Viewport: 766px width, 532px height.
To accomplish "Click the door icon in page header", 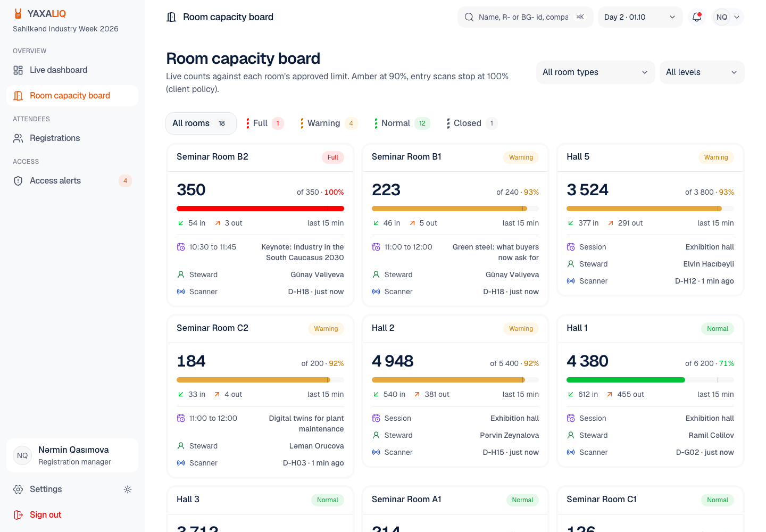I will 171,17.
